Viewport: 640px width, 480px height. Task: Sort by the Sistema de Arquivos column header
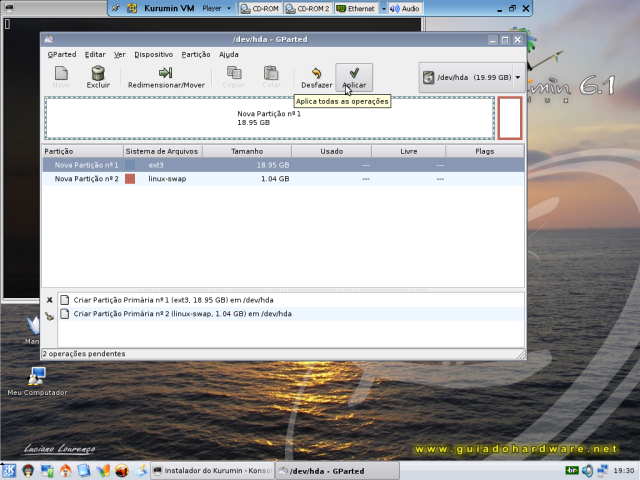point(162,151)
